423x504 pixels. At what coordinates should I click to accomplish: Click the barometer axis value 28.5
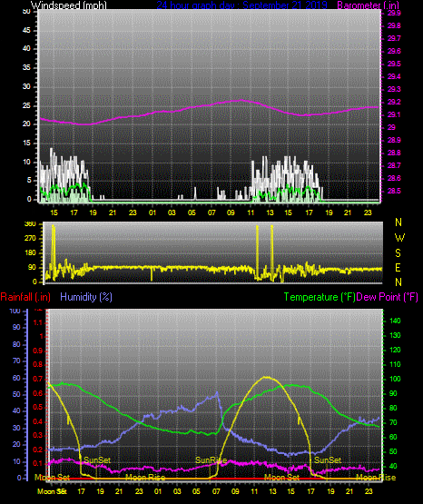pos(394,191)
